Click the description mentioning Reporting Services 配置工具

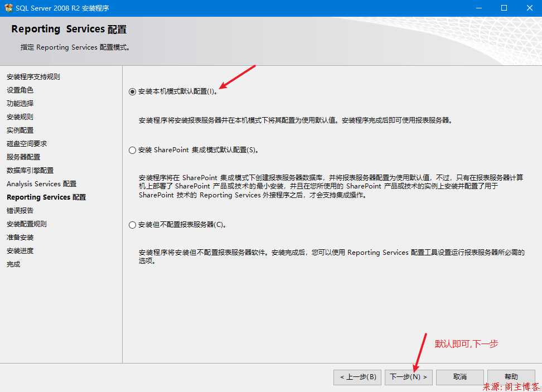tap(331, 257)
